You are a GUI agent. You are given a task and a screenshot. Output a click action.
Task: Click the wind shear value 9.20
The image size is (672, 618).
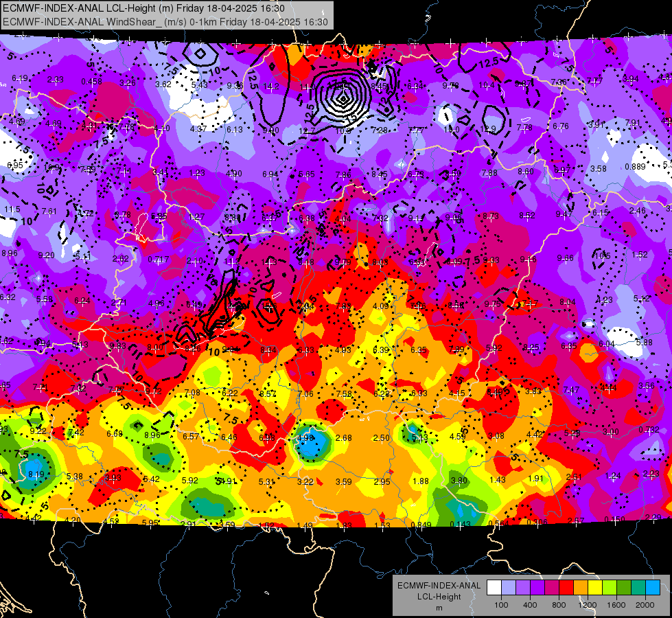46,255
